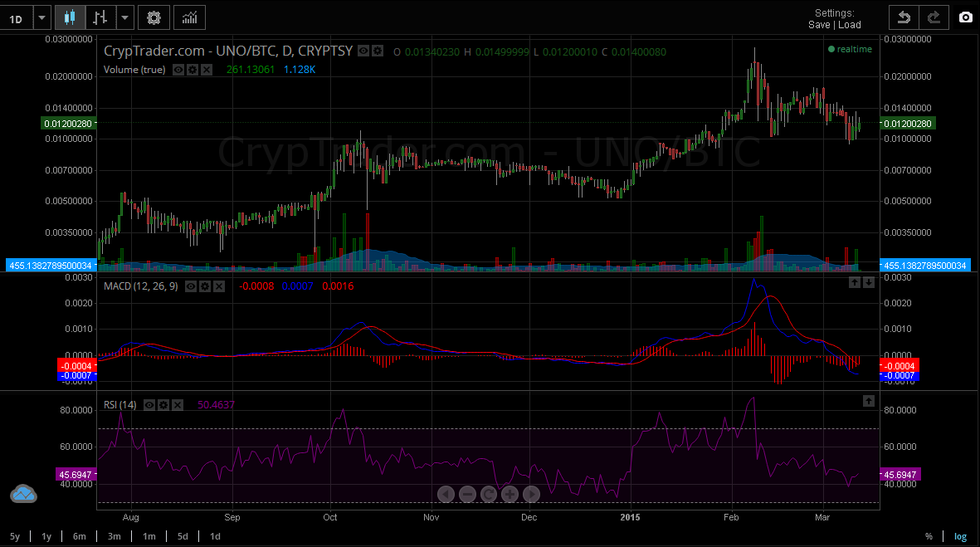The width and height of the screenshot is (980, 547).
Task: Save the chart settings
Action: point(819,25)
